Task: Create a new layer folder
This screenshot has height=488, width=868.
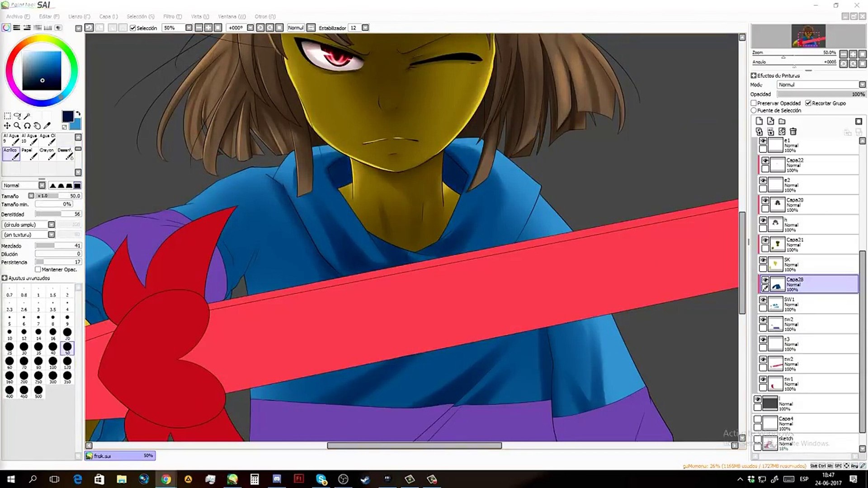Action: tap(782, 121)
